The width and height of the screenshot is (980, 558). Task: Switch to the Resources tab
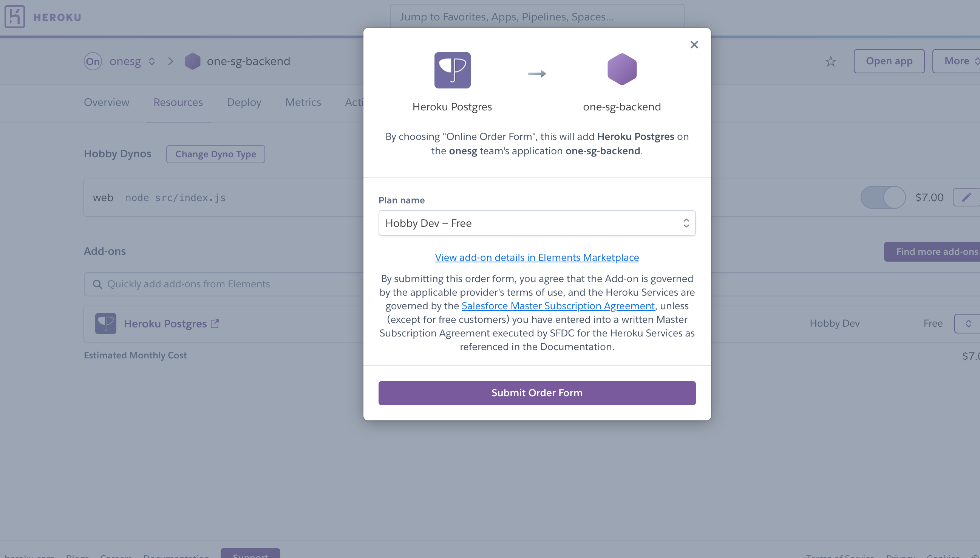click(x=178, y=102)
